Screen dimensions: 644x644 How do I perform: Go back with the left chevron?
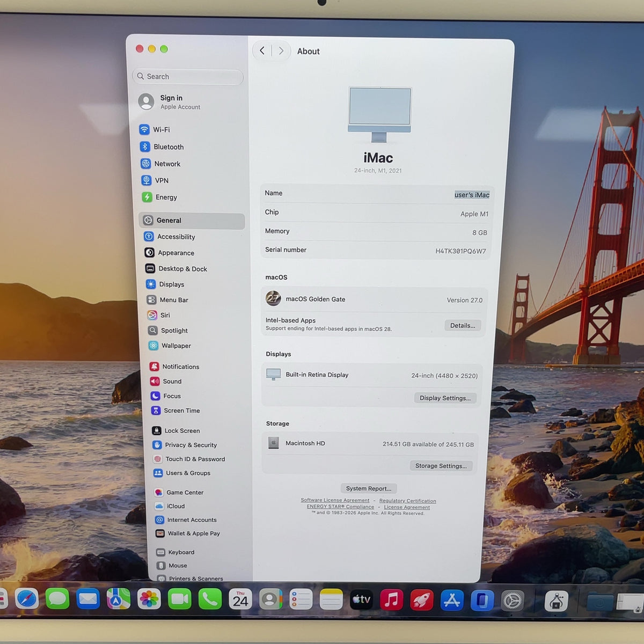click(262, 50)
